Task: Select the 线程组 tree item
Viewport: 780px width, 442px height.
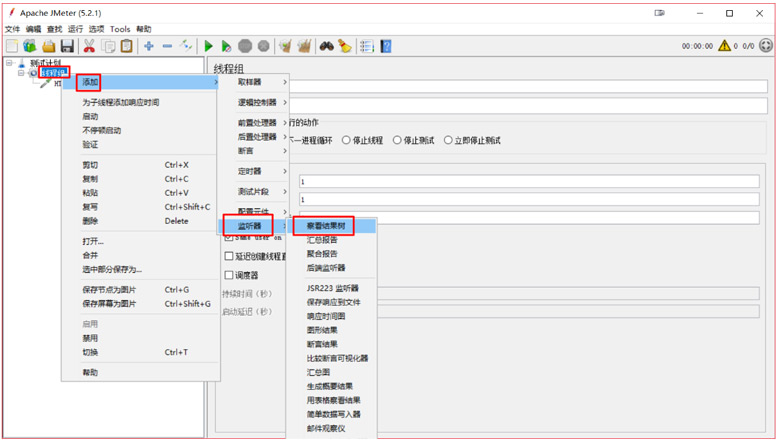Action: point(53,73)
